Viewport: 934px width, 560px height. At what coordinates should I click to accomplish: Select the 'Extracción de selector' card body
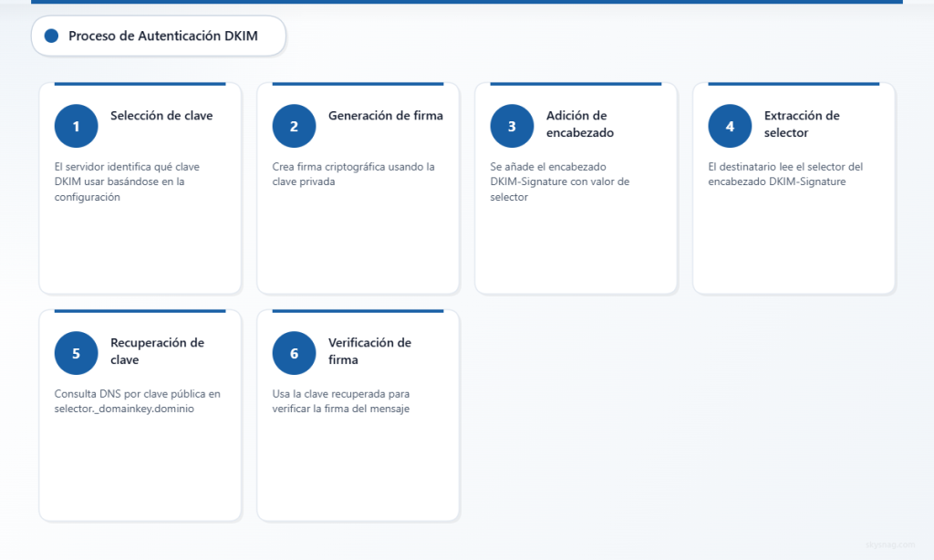pos(784,174)
